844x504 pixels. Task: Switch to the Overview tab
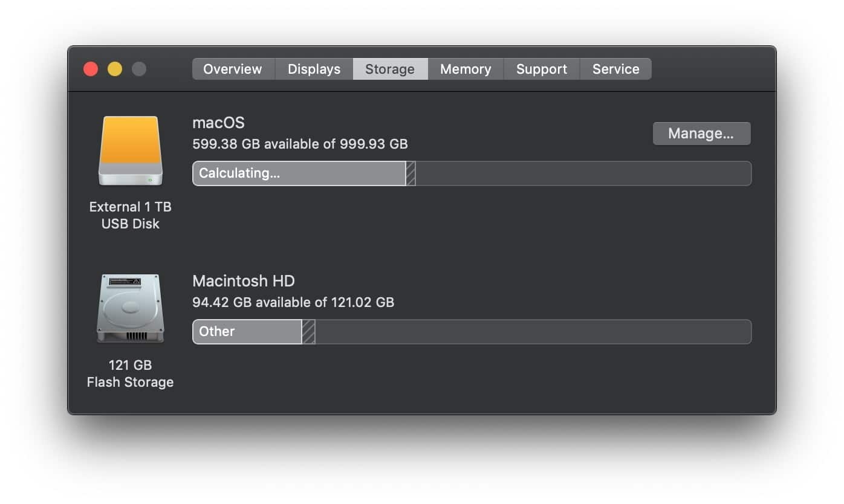click(x=233, y=69)
